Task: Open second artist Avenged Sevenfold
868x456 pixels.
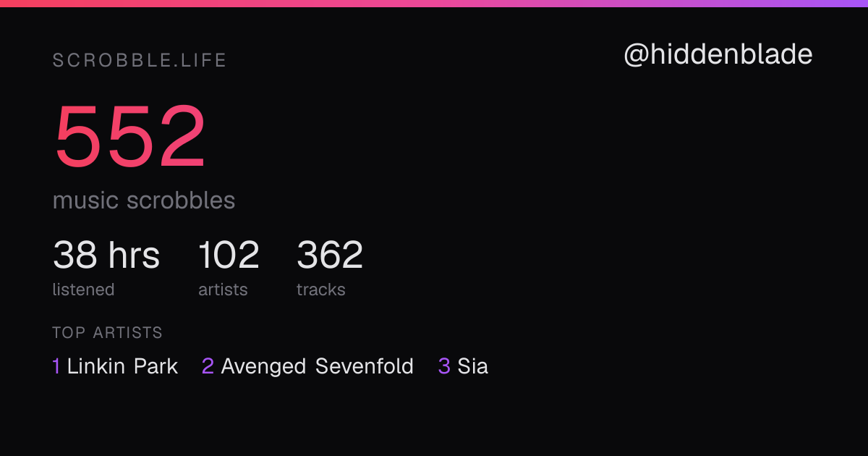Action: click(318, 366)
